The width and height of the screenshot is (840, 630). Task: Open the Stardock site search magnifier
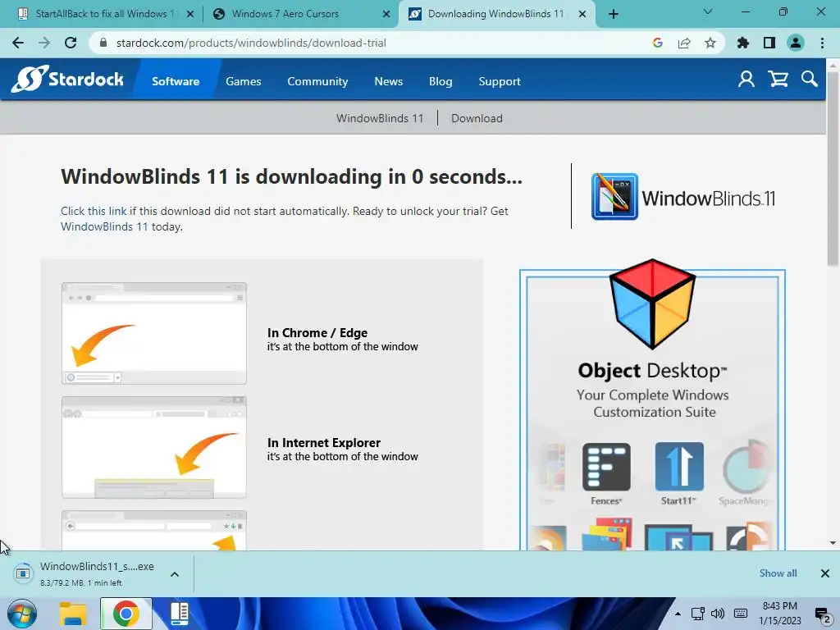(x=810, y=80)
